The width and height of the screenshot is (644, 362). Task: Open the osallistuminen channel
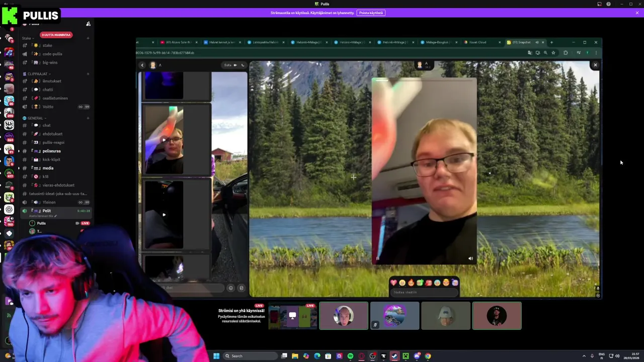55,98
